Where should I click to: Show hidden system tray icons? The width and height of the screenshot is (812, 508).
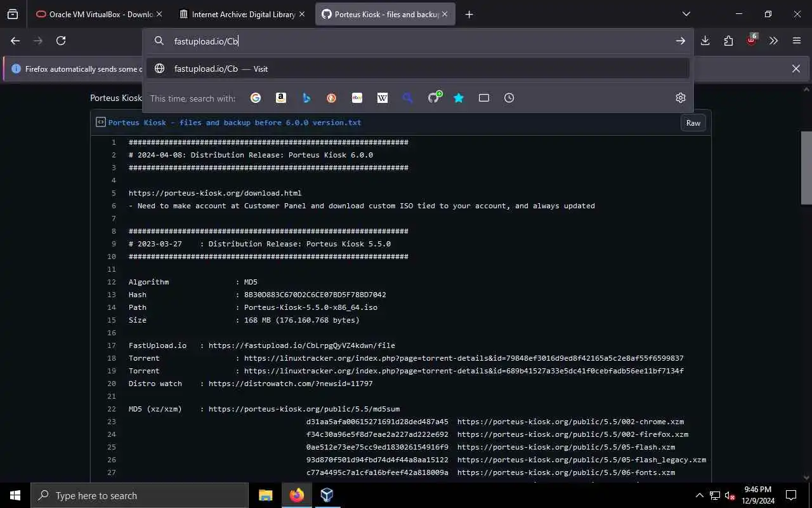point(699,495)
